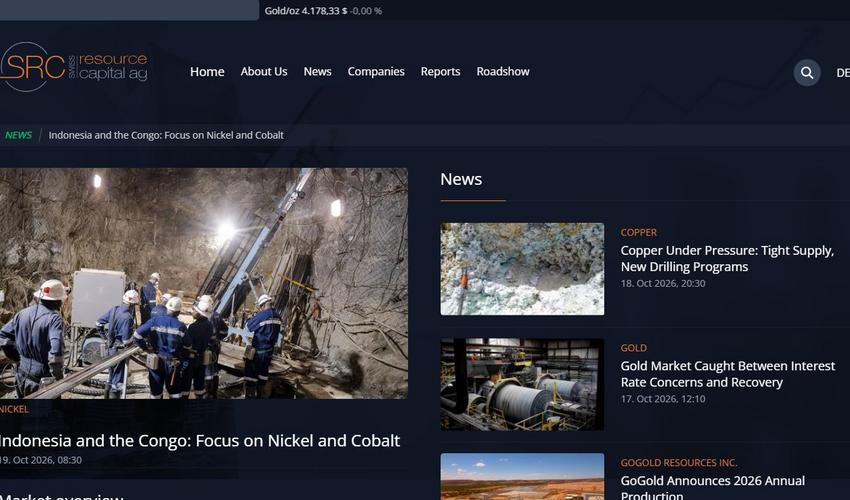Click the GOLD category tag
850x500 pixels.
pyautogui.click(x=634, y=348)
